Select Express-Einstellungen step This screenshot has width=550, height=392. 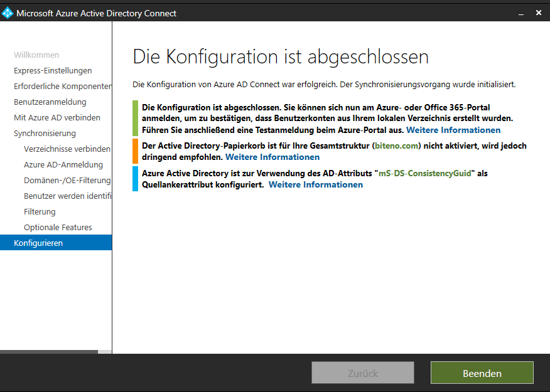tap(53, 70)
